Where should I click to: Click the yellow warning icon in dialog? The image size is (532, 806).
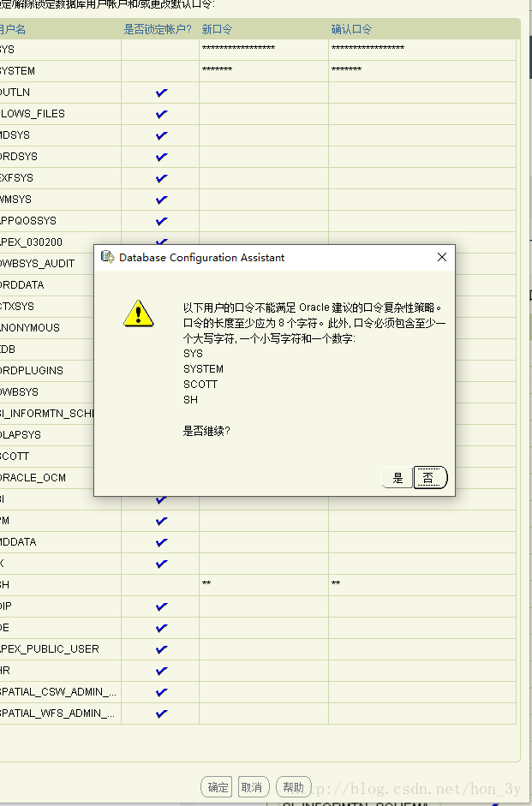coord(138,313)
